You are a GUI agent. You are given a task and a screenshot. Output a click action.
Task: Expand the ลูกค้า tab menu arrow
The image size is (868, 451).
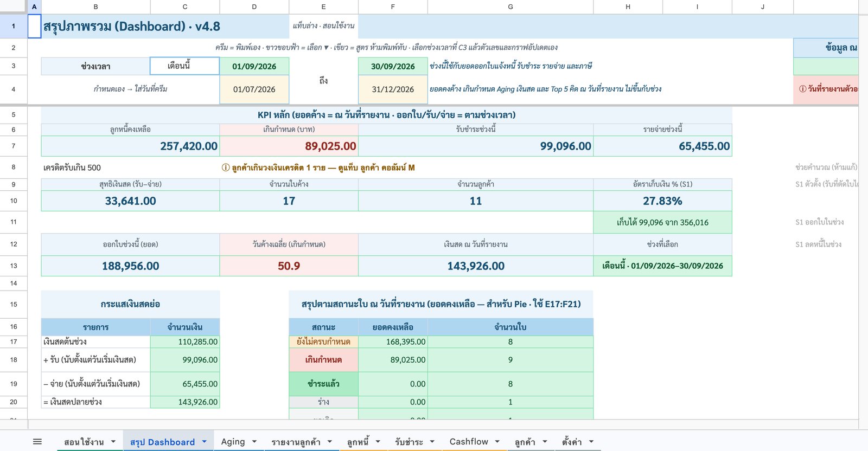tap(545, 442)
